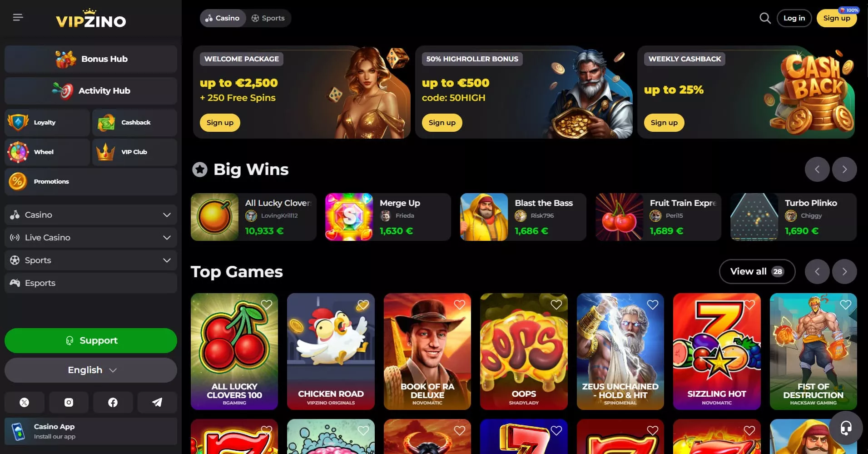This screenshot has height=454, width=868.
Task: Open the Telegram social icon
Action: click(x=157, y=402)
